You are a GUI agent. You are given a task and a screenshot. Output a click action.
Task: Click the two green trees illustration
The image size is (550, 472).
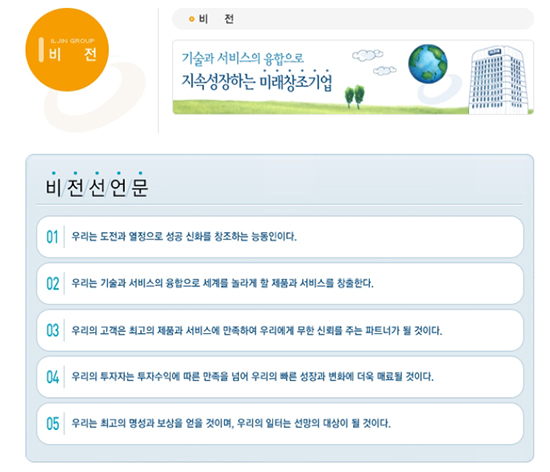(355, 96)
